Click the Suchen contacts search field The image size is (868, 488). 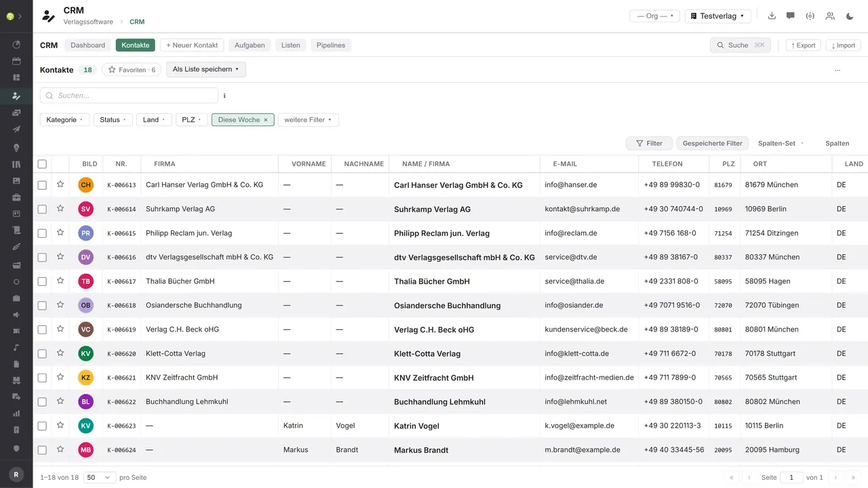[129, 96]
